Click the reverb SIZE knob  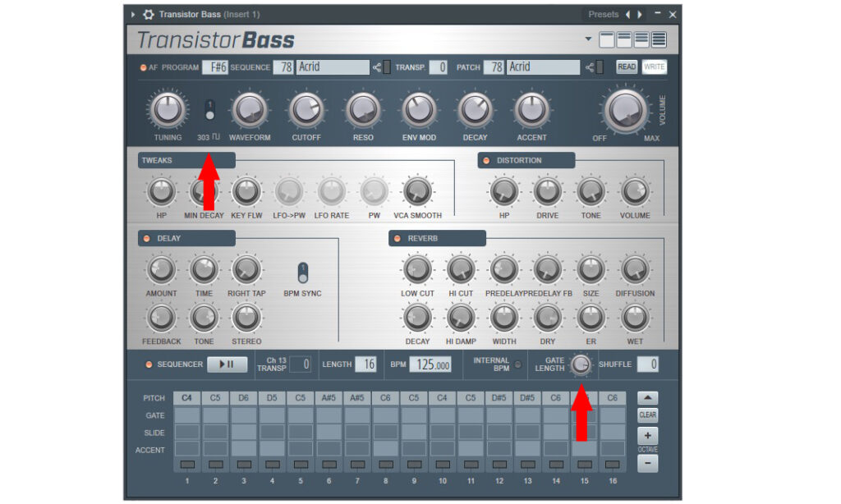click(x=591, y=270)
